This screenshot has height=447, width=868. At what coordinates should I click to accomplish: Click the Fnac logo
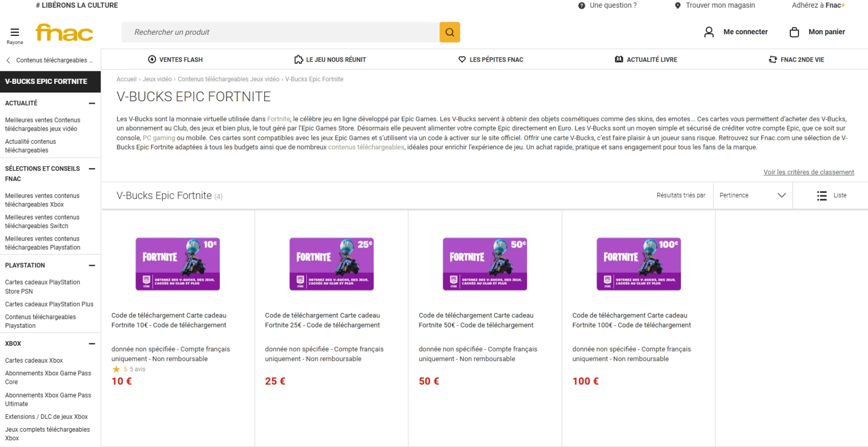tap(64, 32)
